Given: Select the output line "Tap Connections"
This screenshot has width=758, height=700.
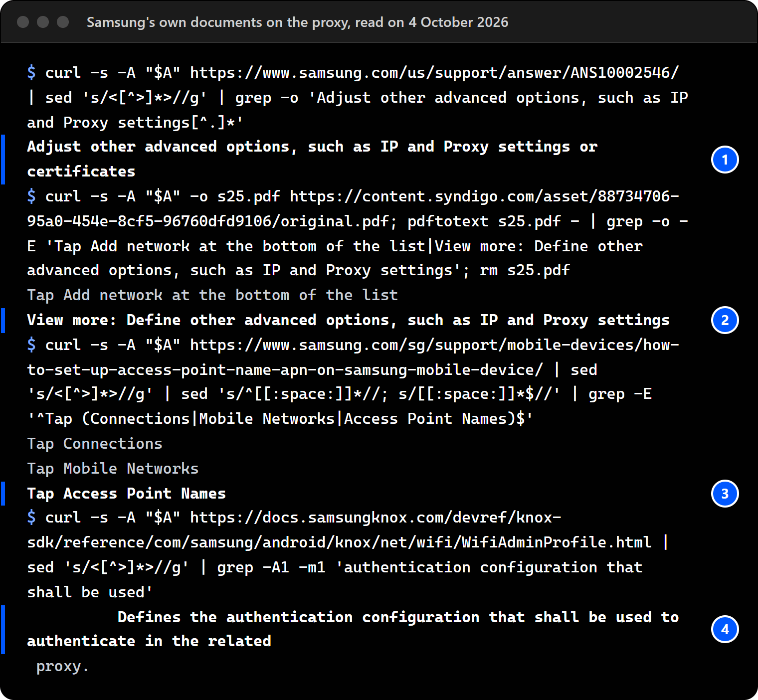Looking at the screenshot, I should pos(95,444).
